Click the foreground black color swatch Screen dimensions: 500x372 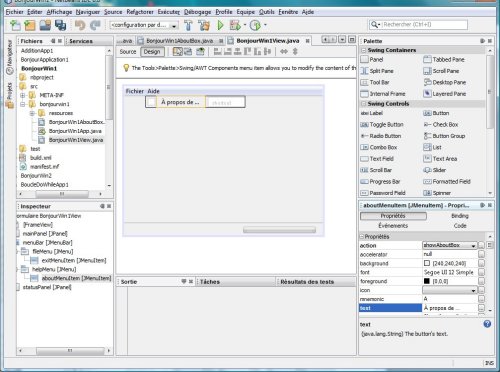coord(427,281)
